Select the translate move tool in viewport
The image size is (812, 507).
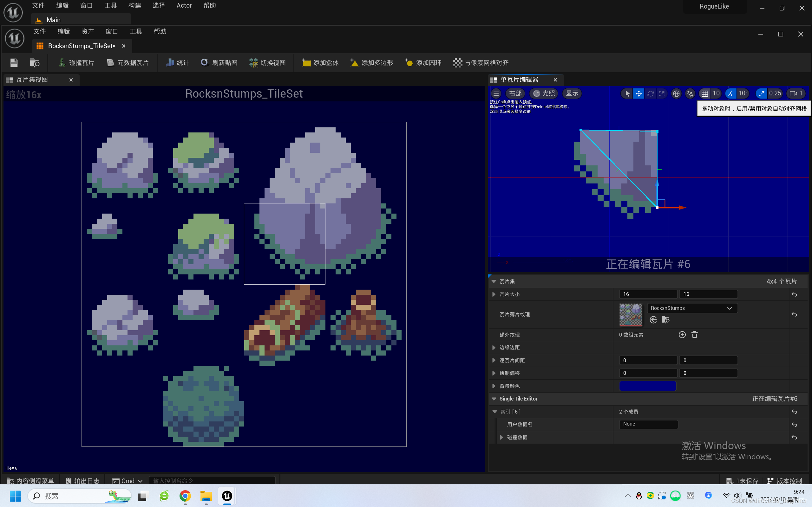638,93
